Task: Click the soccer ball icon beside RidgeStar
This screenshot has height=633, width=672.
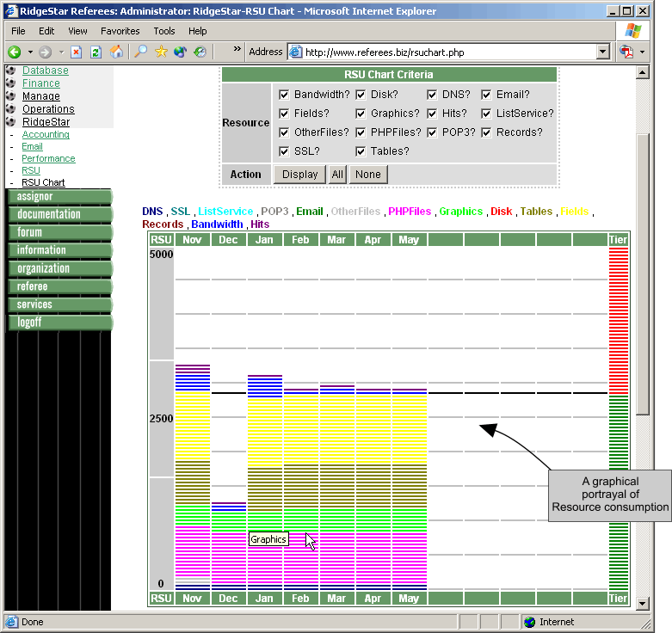Action: 11,121
